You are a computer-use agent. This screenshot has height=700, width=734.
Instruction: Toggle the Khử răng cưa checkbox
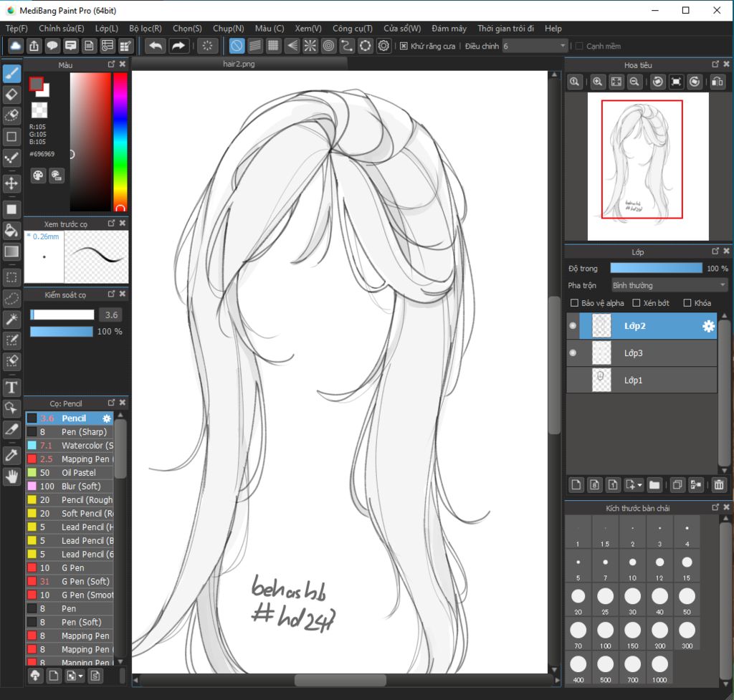pyautogui.click(x=404, y=46)
